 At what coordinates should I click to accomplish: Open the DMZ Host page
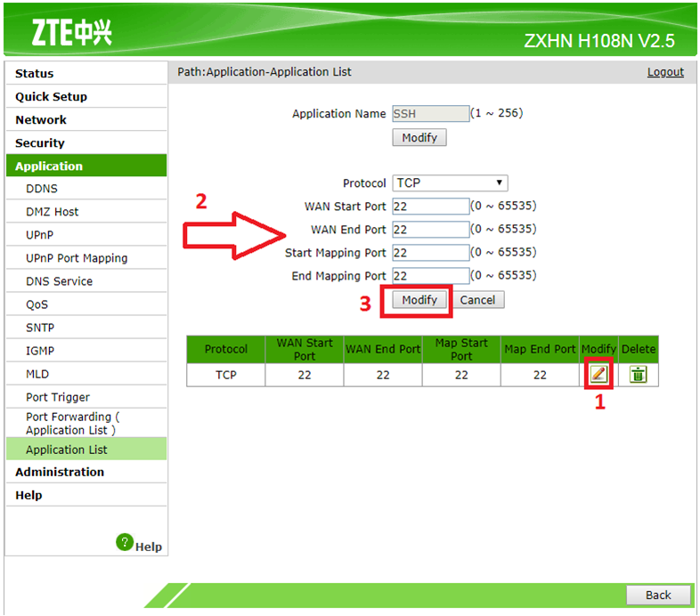click(x=53, y=212)
